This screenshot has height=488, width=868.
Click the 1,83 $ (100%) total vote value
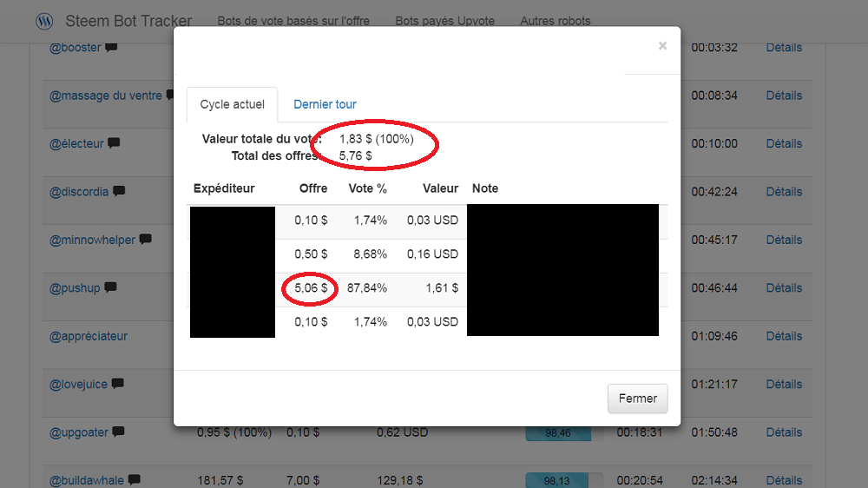pos(377,139)
